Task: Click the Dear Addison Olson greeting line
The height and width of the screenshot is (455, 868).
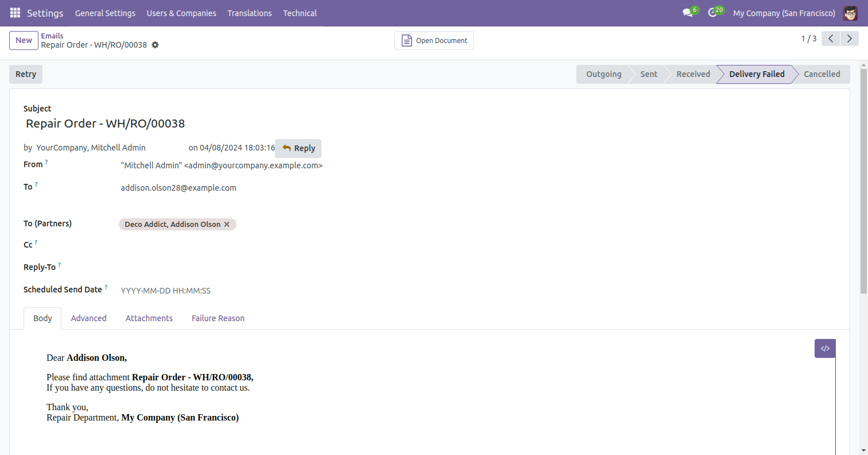Action: (x=87, y=357)
